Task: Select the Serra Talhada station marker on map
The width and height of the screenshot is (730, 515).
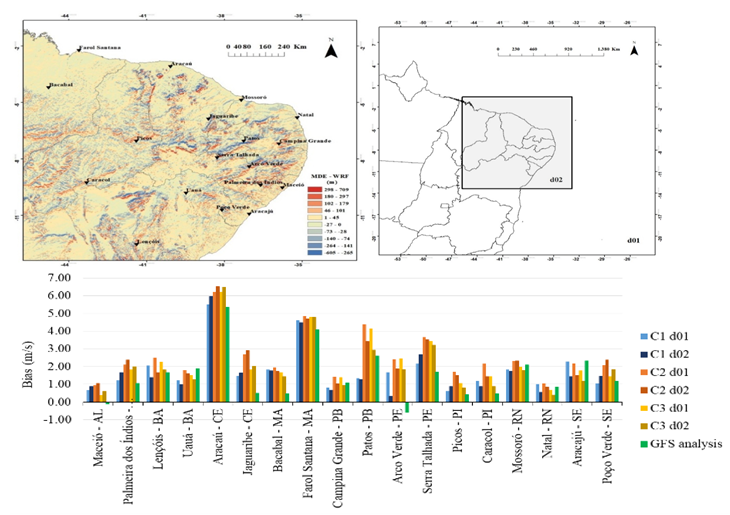Action: (217, 157)
